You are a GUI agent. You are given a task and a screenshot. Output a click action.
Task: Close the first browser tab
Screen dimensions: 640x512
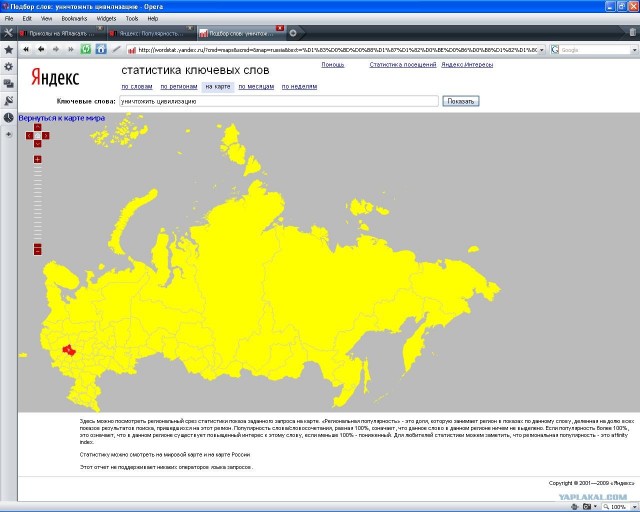(x=100, y=28)
